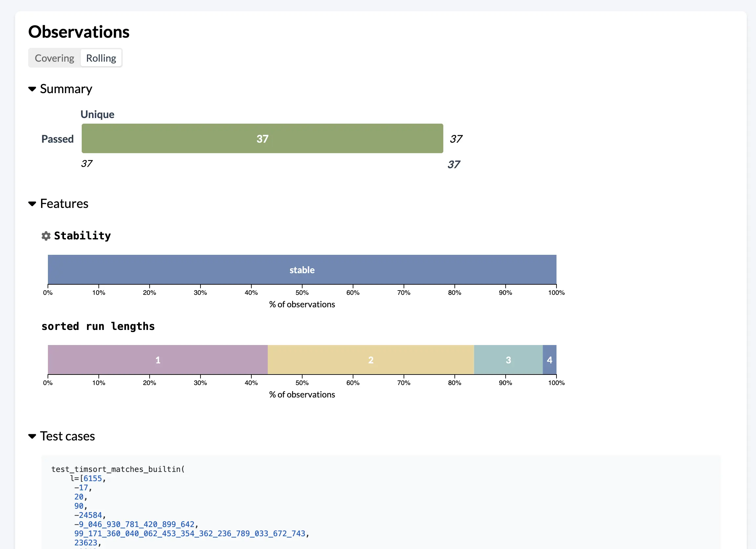Select the blue run length 4 segment
Image resolution: width=756 pixels, height=549 pixels.
tap(549, 360)
